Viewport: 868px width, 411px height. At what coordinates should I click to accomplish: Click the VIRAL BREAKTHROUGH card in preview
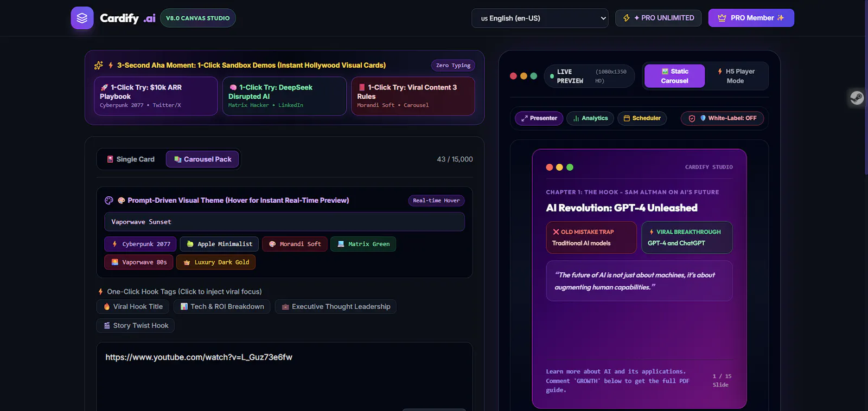(687, 237)
